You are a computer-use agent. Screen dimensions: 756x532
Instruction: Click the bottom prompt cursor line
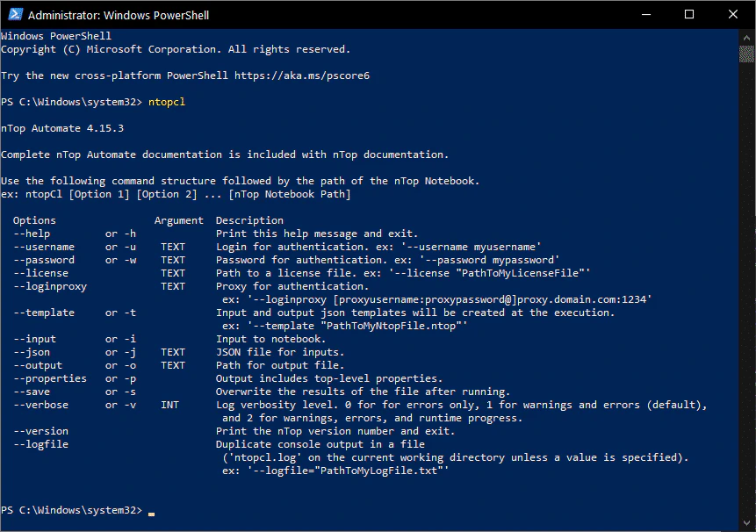click(x=77, y=510)
